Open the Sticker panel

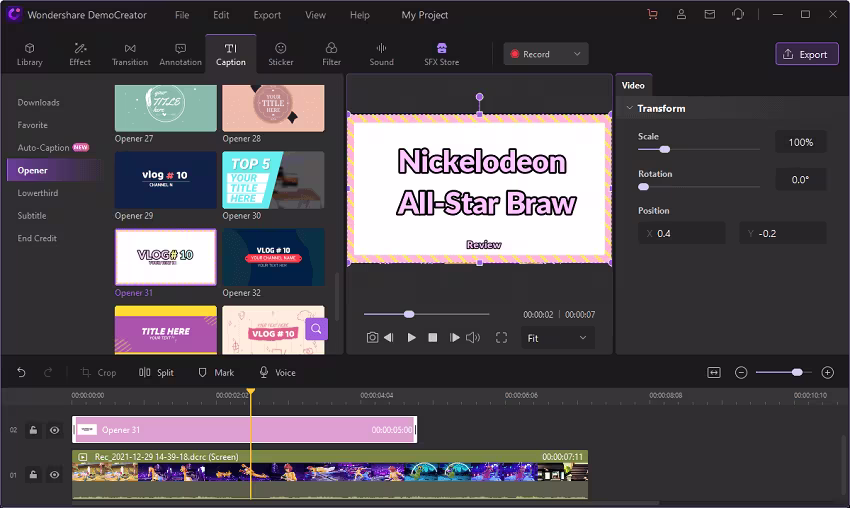280,54
